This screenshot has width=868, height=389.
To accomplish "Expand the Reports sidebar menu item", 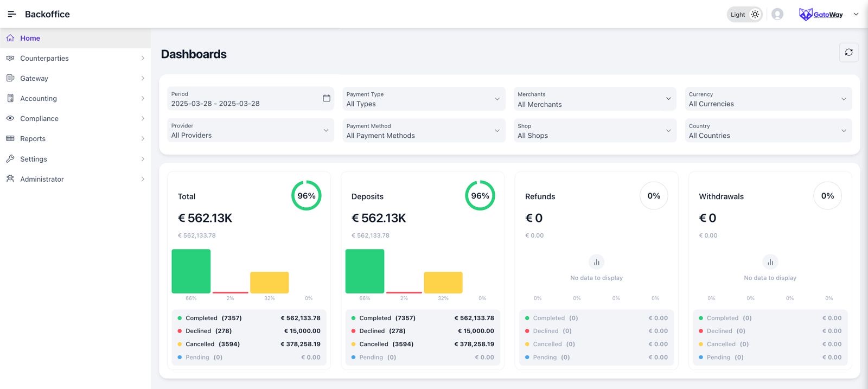I will pos(33,139).
